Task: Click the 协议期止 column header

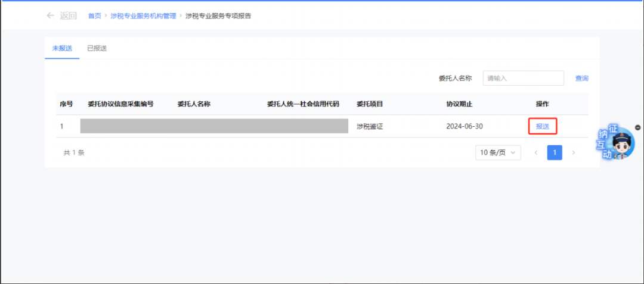Action: [460, 104]
